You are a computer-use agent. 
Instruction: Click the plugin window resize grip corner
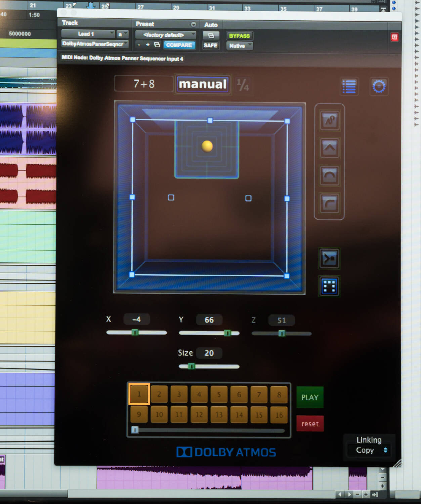[x=397, y=463]
